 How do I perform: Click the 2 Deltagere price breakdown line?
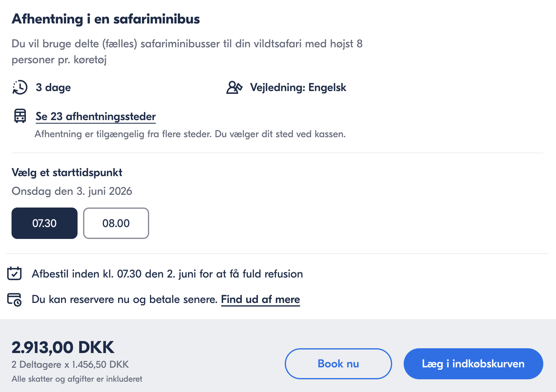[x=70, y=365]
